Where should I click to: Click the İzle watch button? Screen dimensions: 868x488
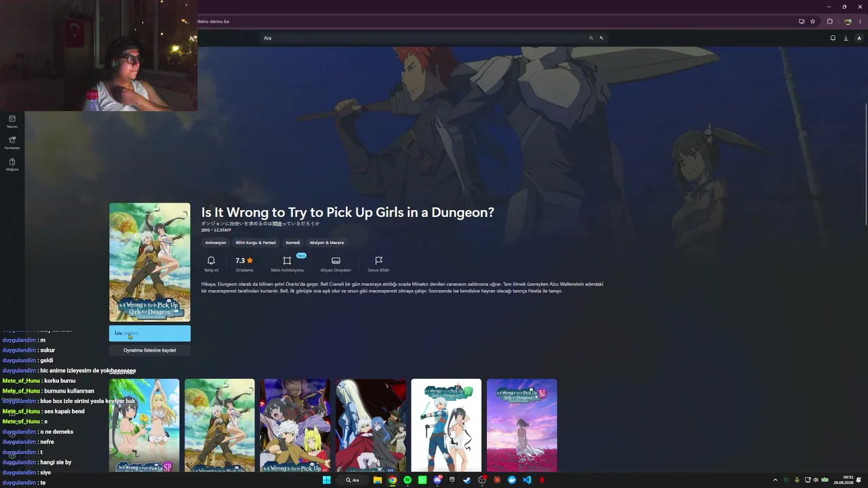pyautogui.click(x=150, y=333)
